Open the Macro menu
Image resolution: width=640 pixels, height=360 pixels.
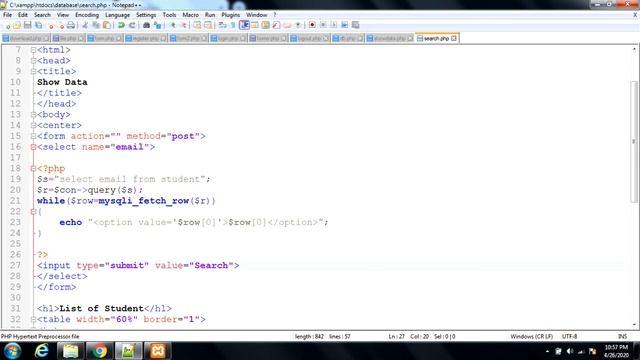(190, 15)
